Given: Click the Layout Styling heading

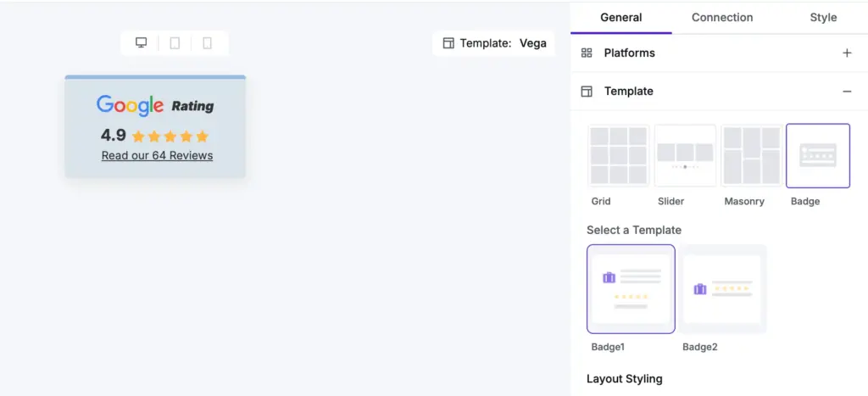Looking at the screenshot, I should (x=625, y=379).
